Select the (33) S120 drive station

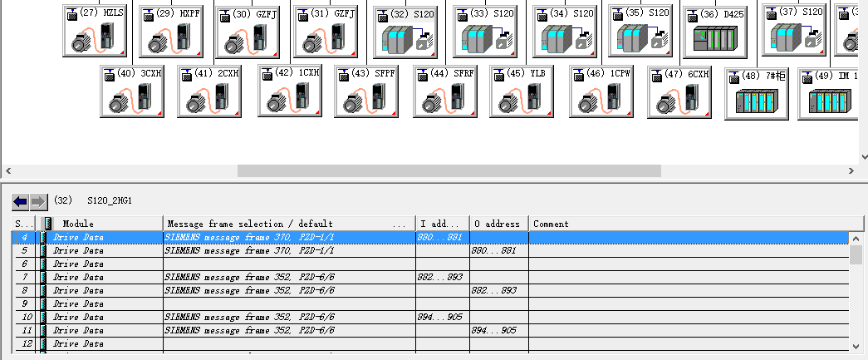(485, 32)
